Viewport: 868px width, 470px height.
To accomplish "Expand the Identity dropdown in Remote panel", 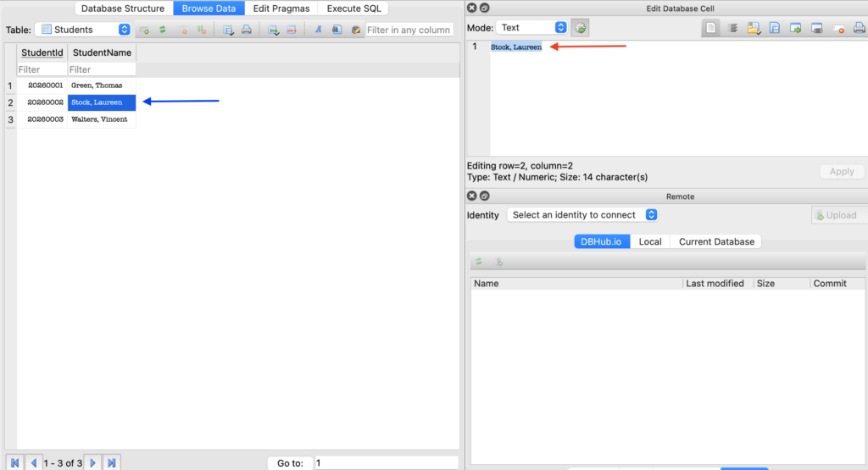I will click(x=582, y=215).
